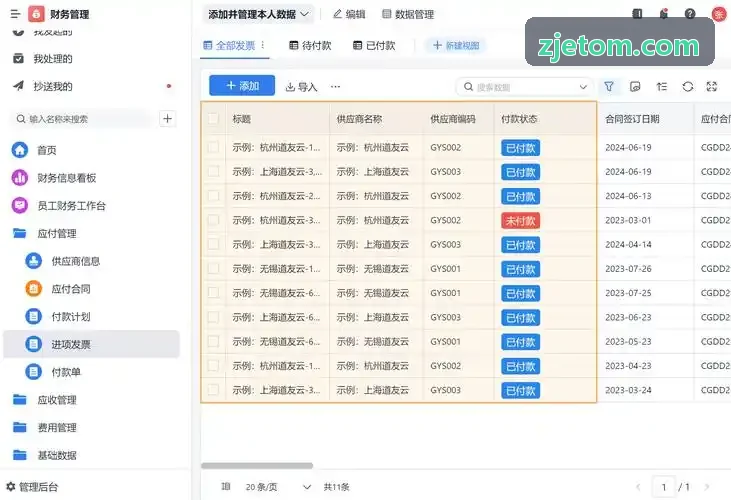Image resolution: width=731 pixels, height=500 pixels.
Task: Click 新建视图 button
Action: point(455,46)
